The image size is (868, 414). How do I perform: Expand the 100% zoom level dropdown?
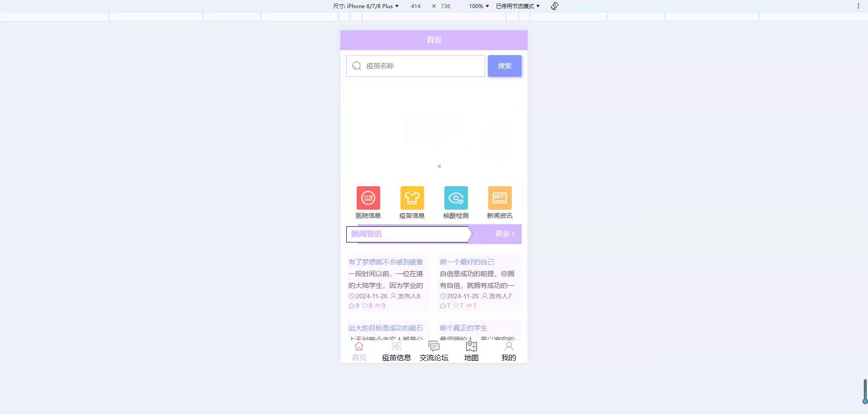tap(478, 6)
